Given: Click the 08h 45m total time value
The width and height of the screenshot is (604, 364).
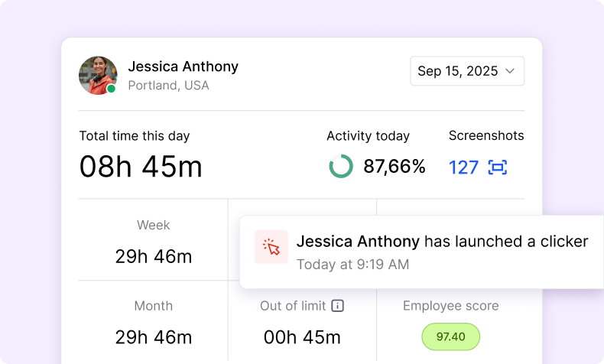Looking at the screenshot, I should (141, 167).
